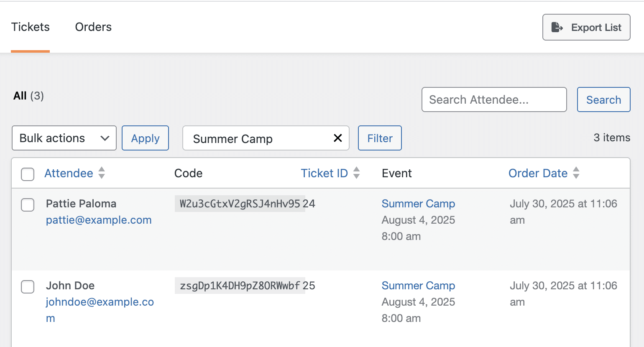Click the Filter button
644x347 pixels.
380,138
